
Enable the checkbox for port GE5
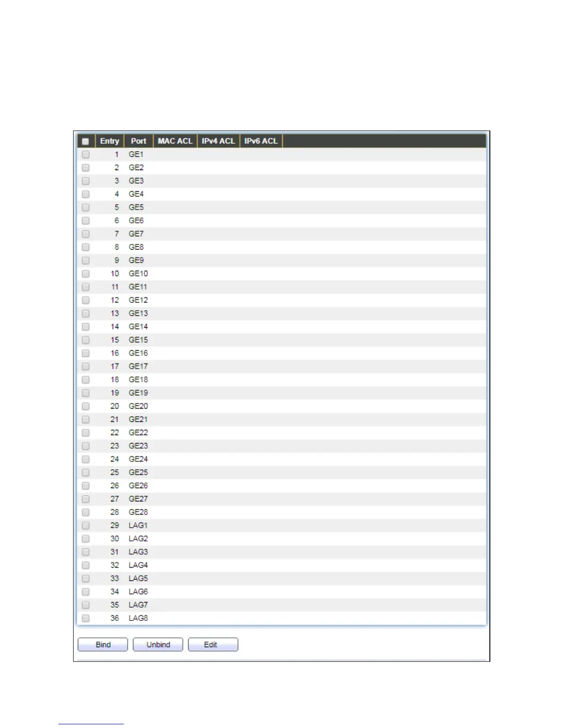(86, 207)
